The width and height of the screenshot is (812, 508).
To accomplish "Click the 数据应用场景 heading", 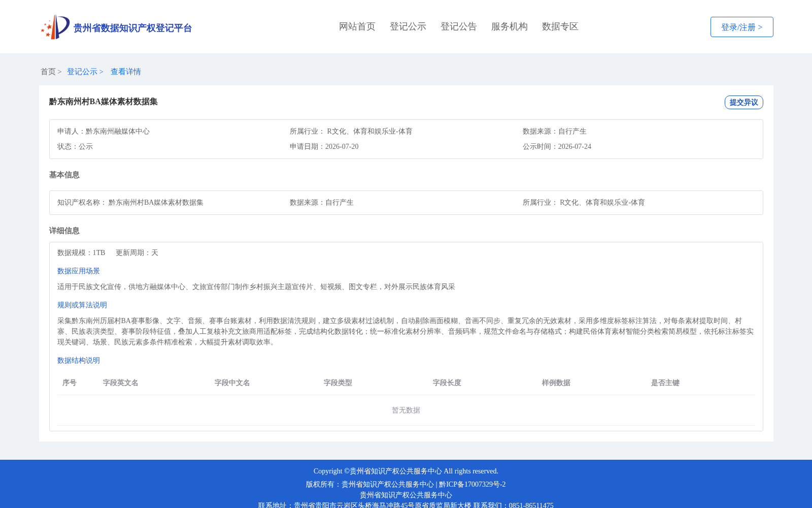I will coord(79,271).
